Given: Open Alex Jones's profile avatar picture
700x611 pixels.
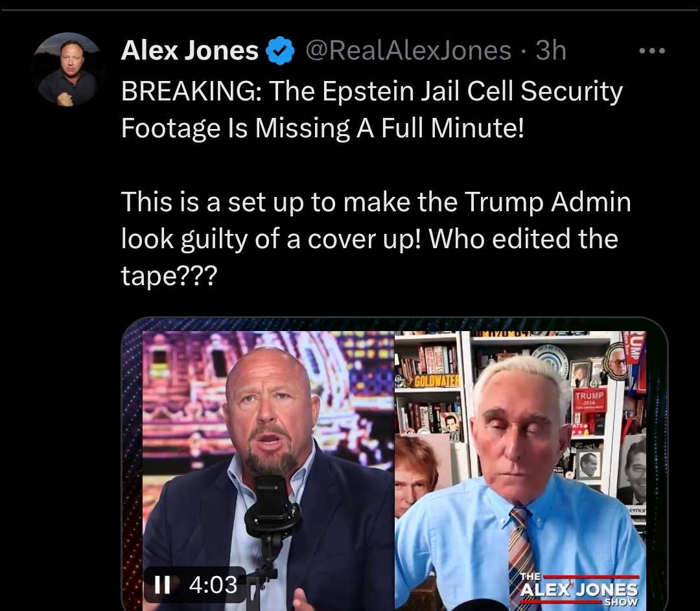Looking at the screenshot, I should [x=69, y=69].
